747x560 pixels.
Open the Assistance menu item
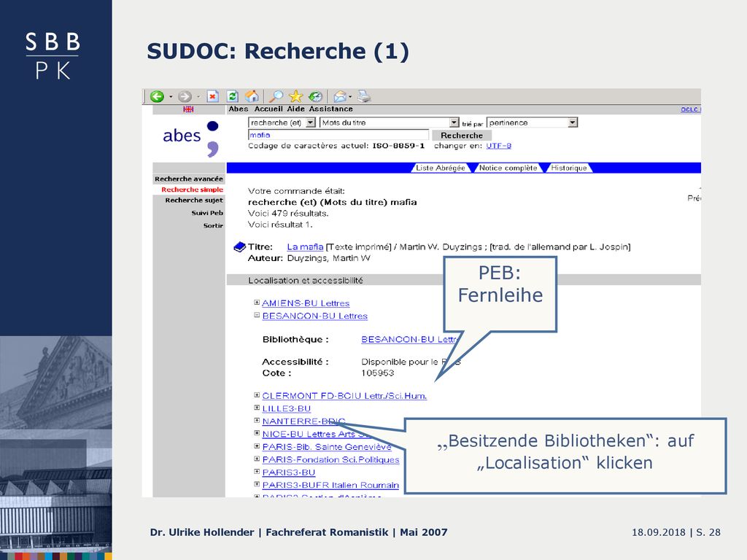coord(330,109)
